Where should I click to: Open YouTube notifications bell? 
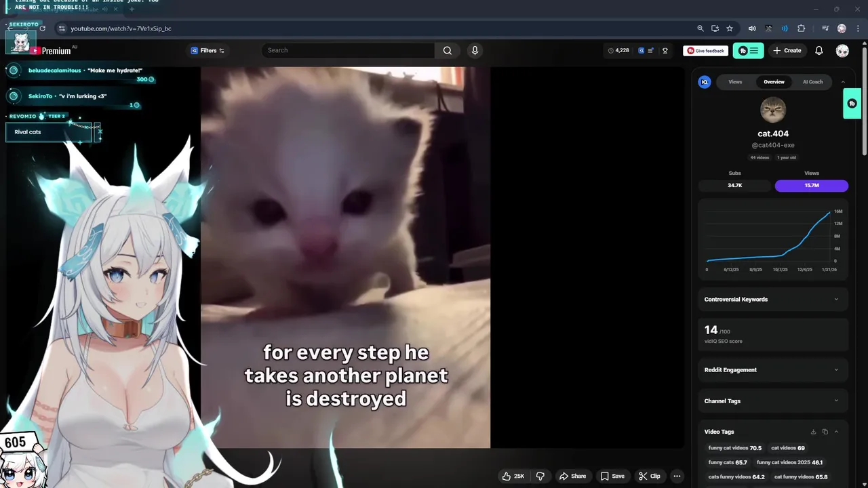point(818,50)
